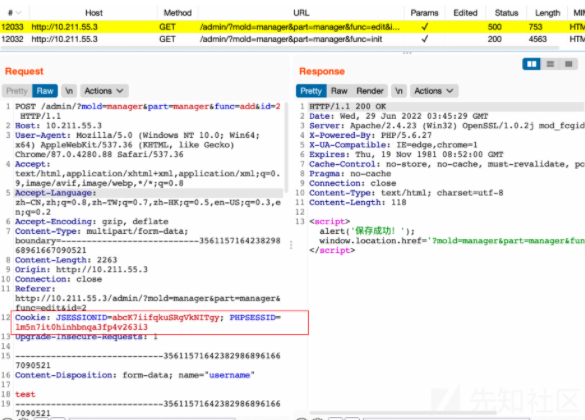The image size is (585, 420).
Task: Click the Cache-Control header line
Action: [x=446, y=164]
